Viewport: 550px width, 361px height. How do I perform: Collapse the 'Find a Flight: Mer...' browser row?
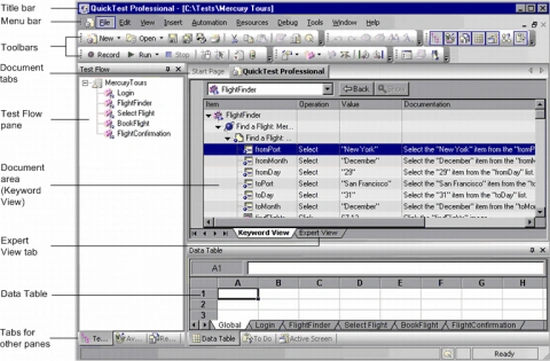[218, 127]
